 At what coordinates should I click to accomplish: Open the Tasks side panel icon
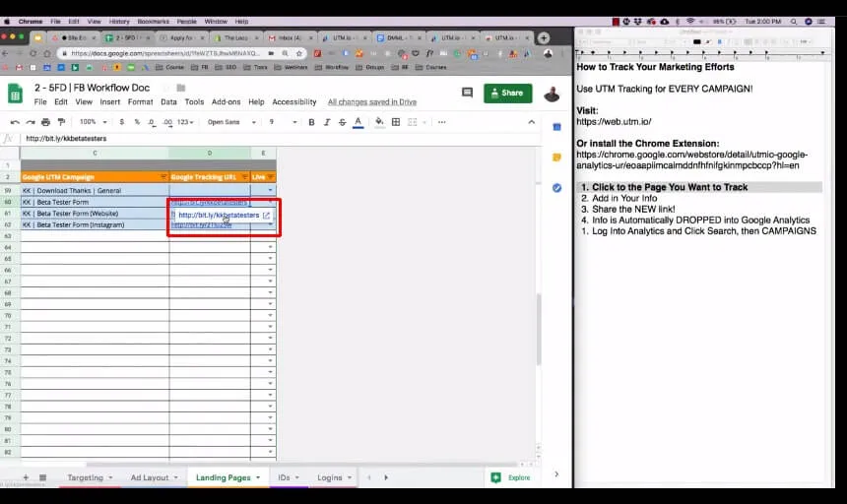556,188
